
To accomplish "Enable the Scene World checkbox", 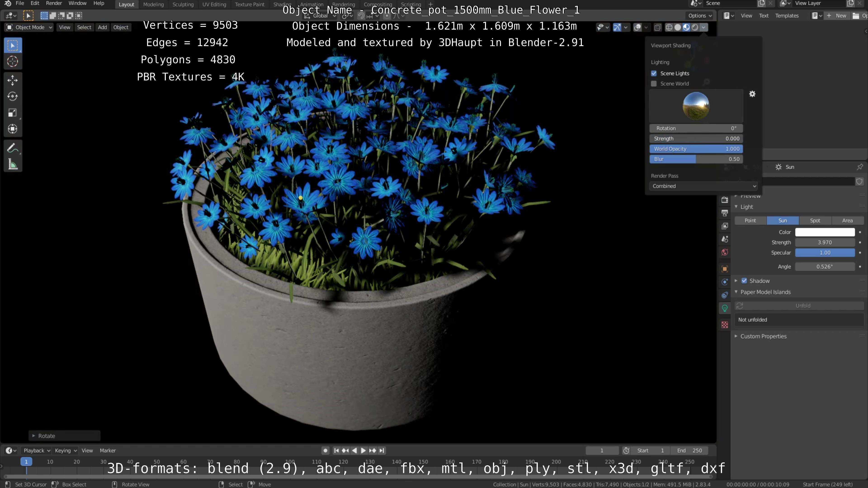I will tap(654, 84).
